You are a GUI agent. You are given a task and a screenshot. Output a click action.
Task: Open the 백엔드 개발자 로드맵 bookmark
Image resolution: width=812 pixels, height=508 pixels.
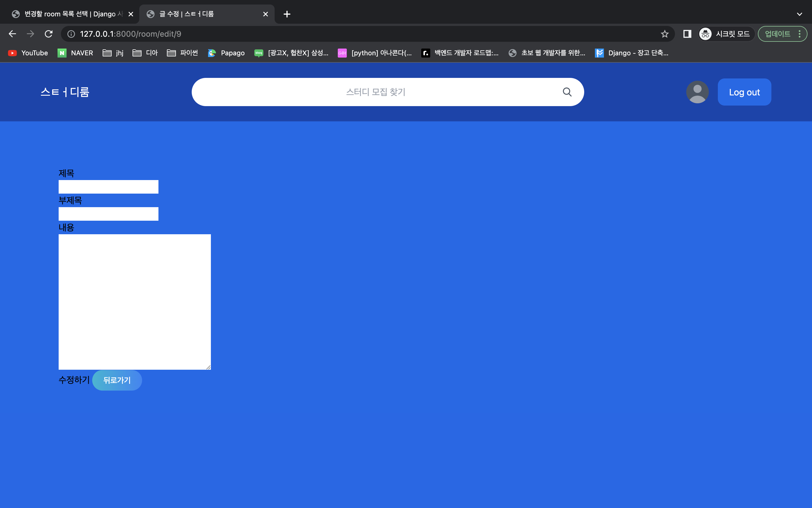point(460,53)
